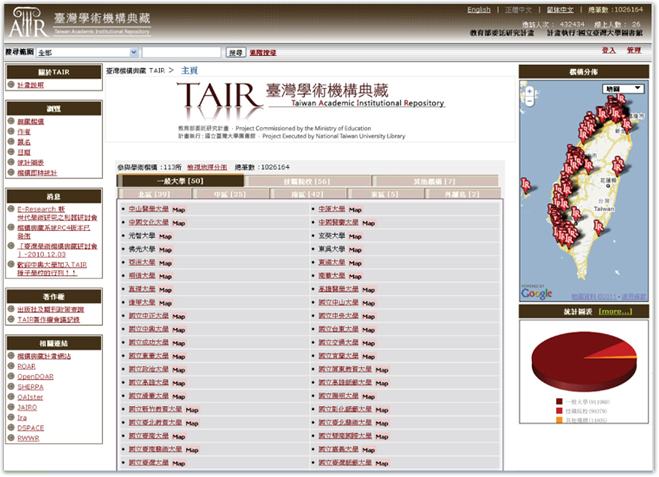This screenshot has width=659, height=477.
Task: Open the 國立政治大學 link
Action: 148,369
